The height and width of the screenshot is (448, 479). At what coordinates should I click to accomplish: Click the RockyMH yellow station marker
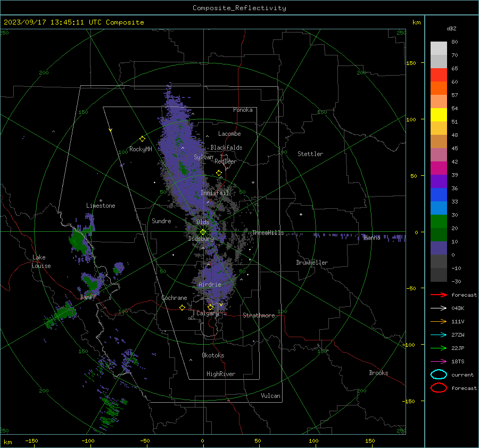142,139
